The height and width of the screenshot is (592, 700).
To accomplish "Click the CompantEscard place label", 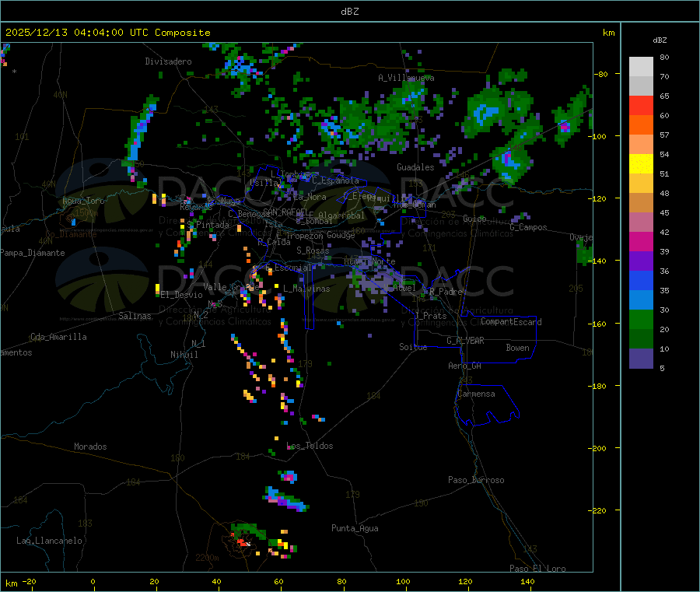I will point(511,321).
